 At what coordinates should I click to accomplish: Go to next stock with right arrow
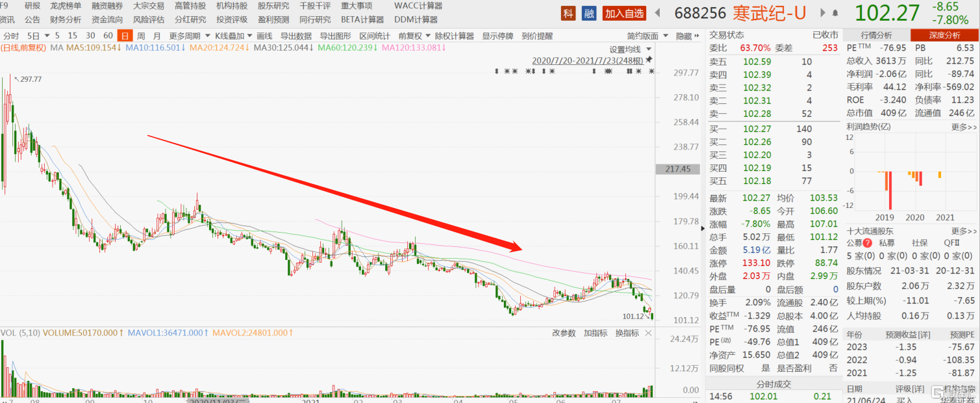point(823,13)
